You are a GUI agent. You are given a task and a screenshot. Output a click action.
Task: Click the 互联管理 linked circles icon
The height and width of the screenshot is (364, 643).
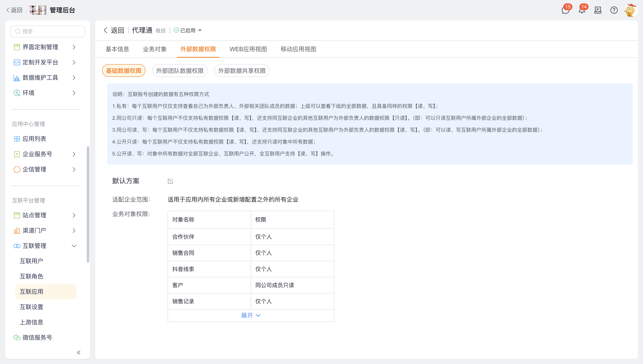[17, 246]
